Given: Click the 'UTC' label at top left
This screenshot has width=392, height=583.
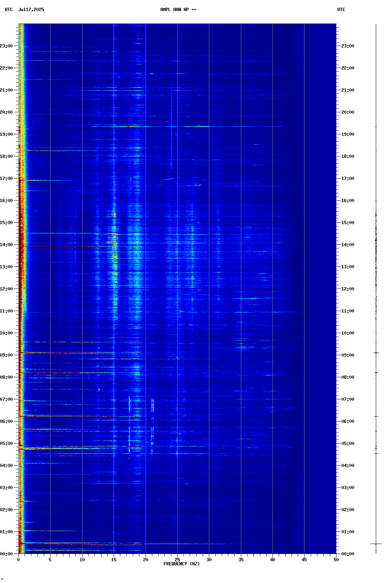Looking at the screenshot, I should click(9, 10).
